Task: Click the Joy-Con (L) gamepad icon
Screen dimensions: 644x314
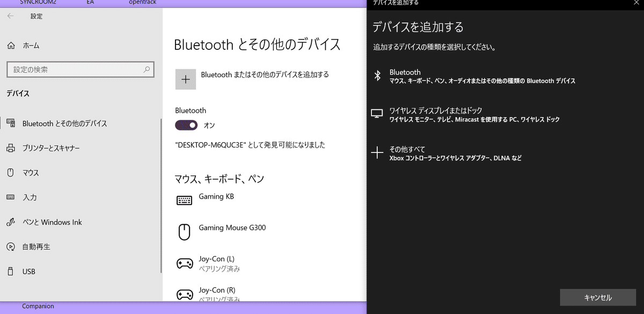Action: point(185,263)
